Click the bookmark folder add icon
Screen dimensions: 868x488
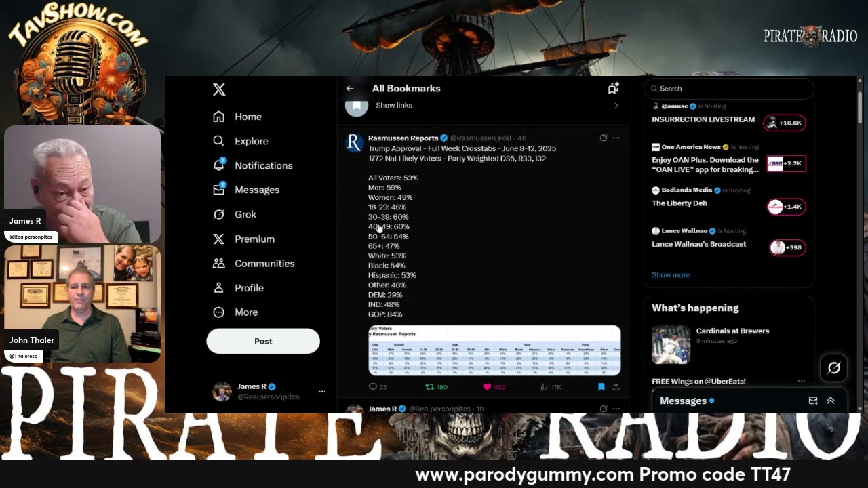[x=613, y=89]
